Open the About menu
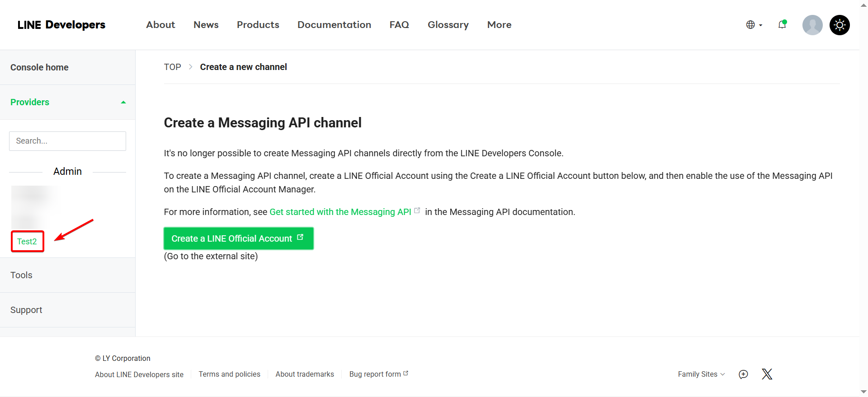This screenshot has height=397, width=868. 160,25
